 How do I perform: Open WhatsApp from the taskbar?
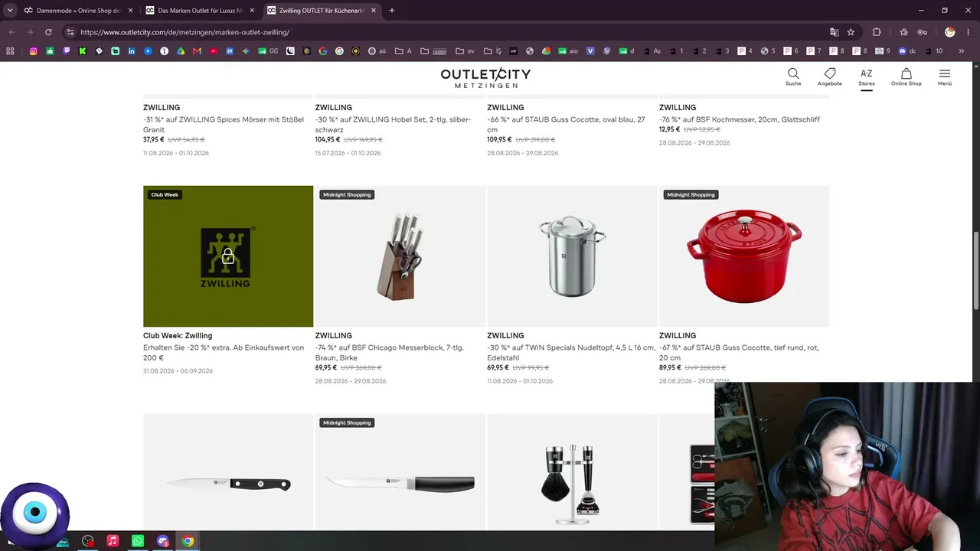point(138,541)
